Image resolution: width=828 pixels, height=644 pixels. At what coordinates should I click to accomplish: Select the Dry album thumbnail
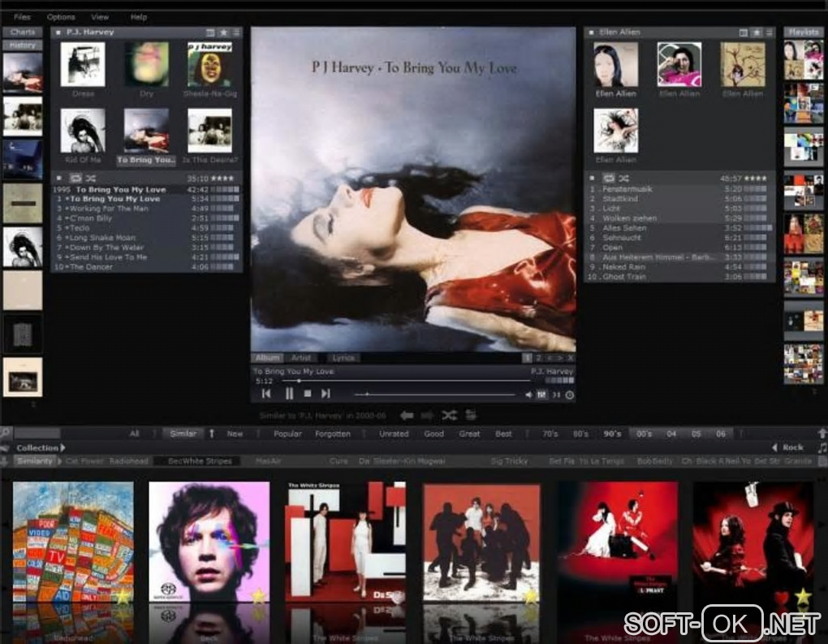pyautogui.click(x=146, y=64)
